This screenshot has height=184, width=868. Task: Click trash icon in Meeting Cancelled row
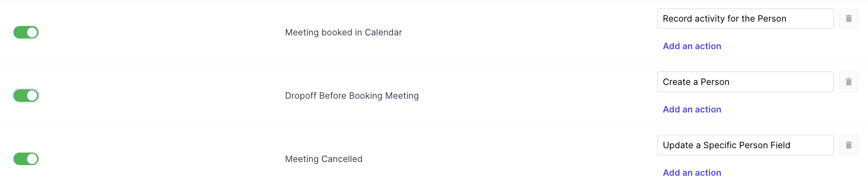(x=848, y=145)
